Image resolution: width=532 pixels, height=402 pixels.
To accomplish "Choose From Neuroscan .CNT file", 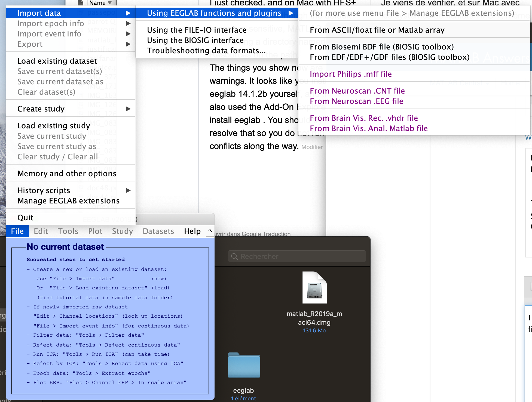I will tap(357, 91).
